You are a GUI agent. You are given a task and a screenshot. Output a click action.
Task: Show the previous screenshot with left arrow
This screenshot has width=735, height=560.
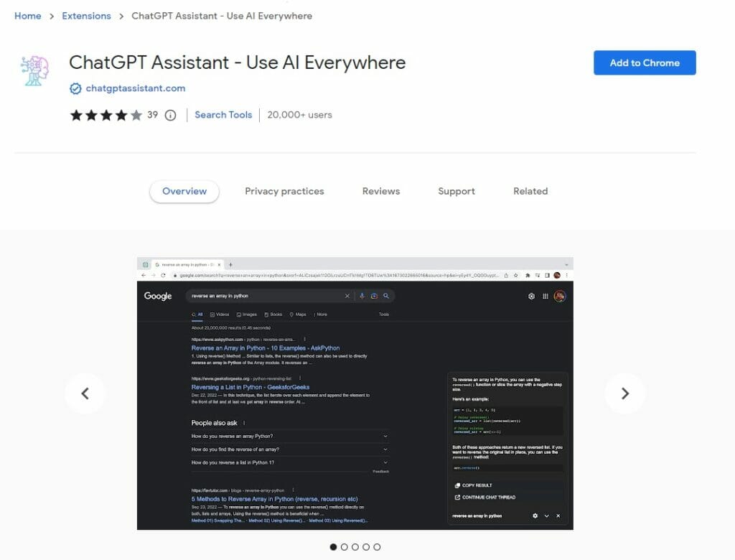click(x=85, y=393)
